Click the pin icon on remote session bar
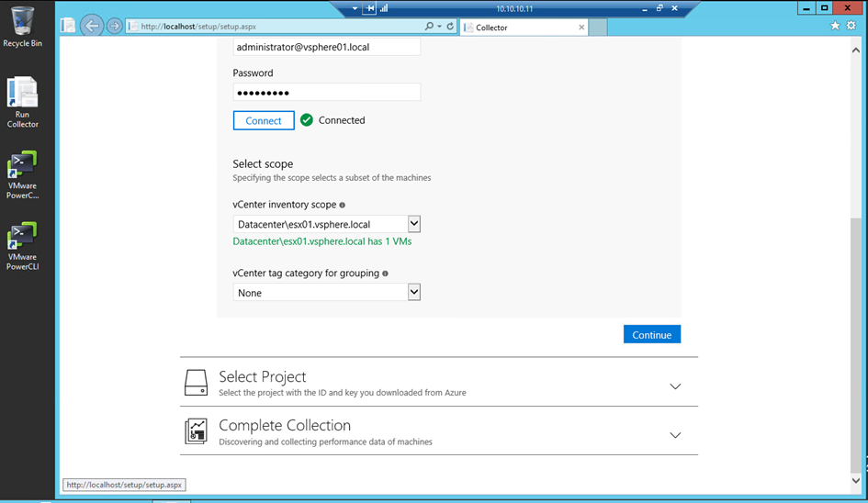Viewport: 868px width, 503px height. click(x=369, y=8)
